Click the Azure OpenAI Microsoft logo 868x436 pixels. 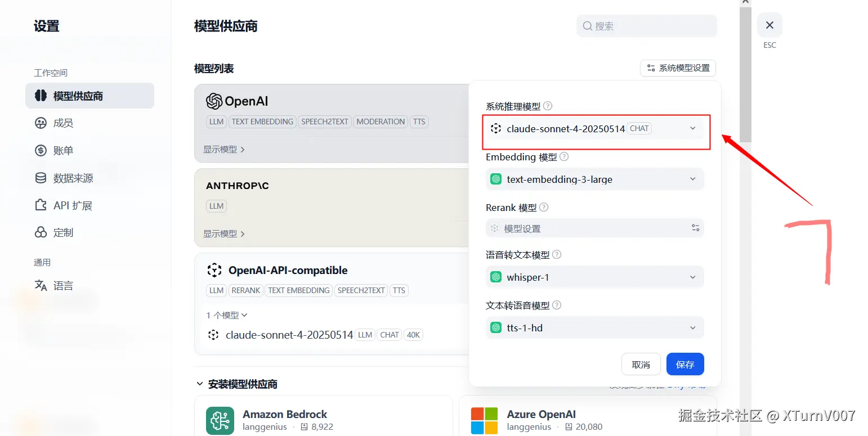(x=484, y=421)
